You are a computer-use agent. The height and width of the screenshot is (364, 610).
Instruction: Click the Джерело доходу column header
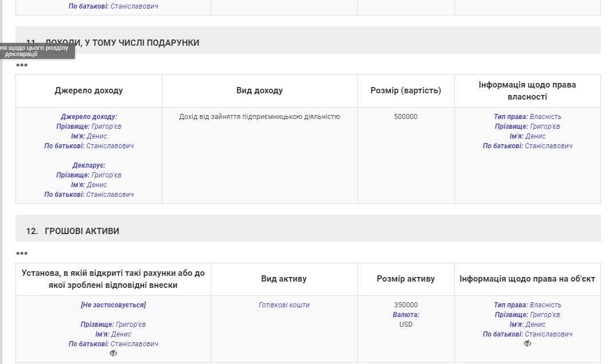89,90
